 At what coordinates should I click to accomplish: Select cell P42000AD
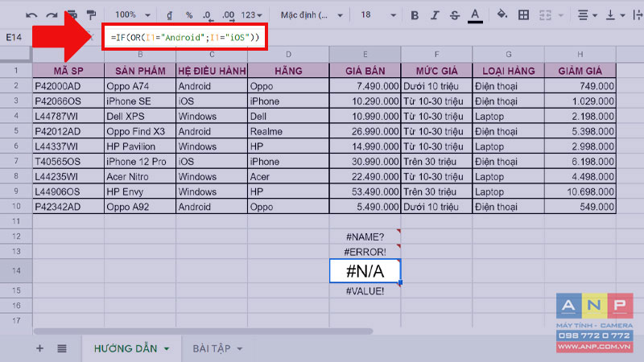point(68,86)
